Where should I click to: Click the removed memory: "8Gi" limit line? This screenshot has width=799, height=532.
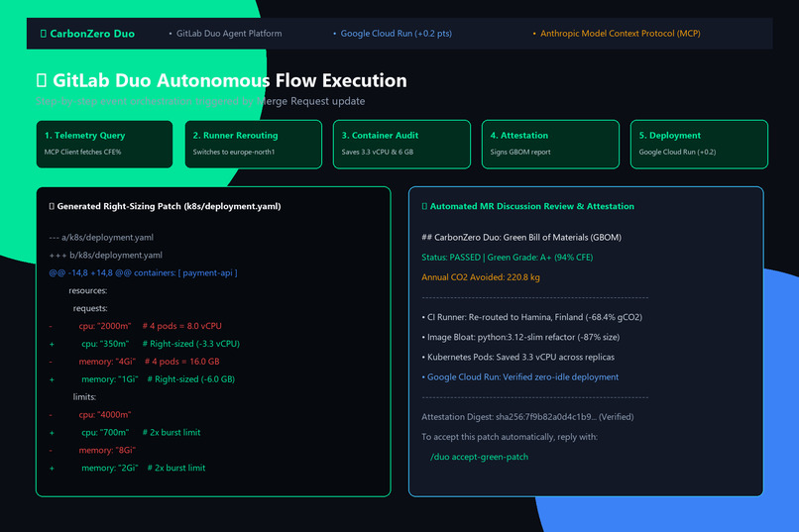pyautogui.click(x=92, y=450)
